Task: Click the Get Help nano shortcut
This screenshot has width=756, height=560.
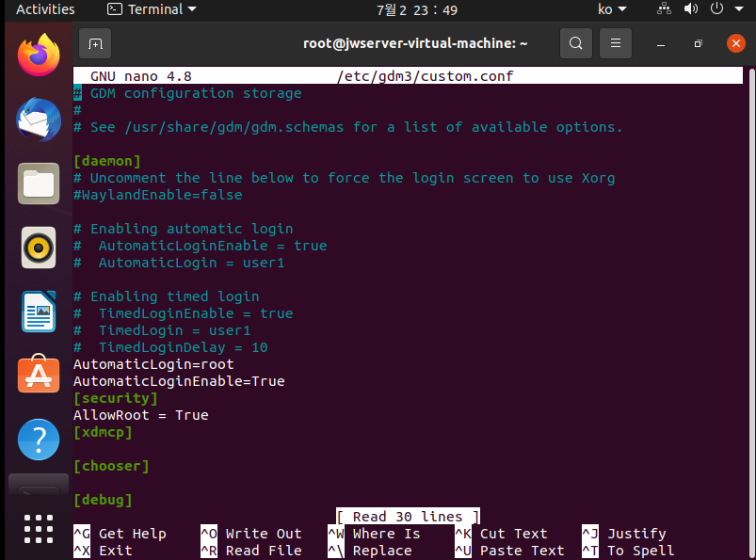Action: tap(135, 534)
